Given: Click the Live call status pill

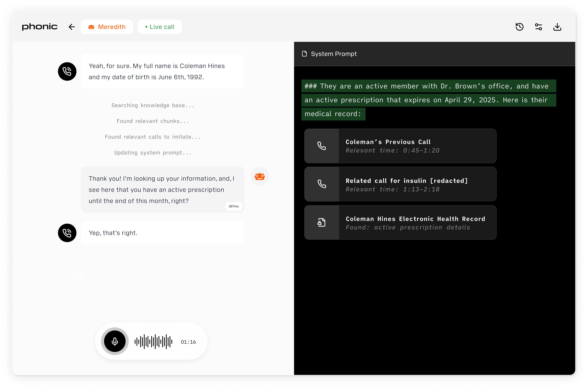Looking at the screenshot, I should (160, 27).
